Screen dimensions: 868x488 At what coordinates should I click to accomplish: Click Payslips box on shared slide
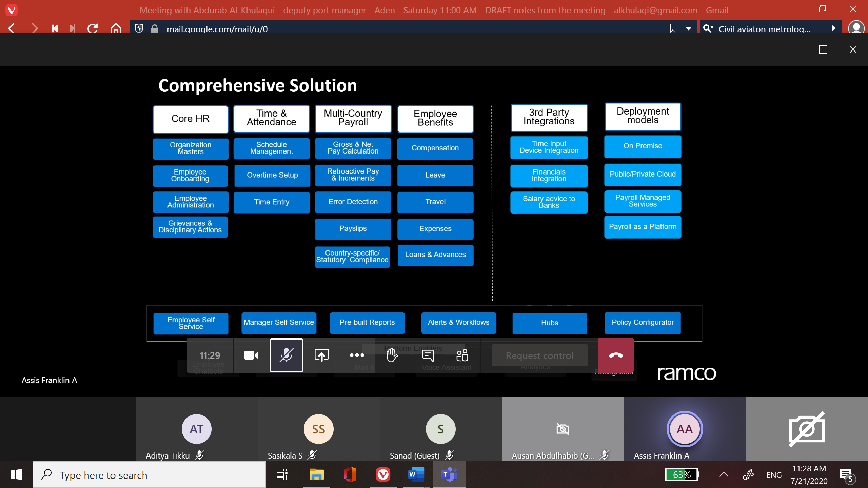[353, 229]
